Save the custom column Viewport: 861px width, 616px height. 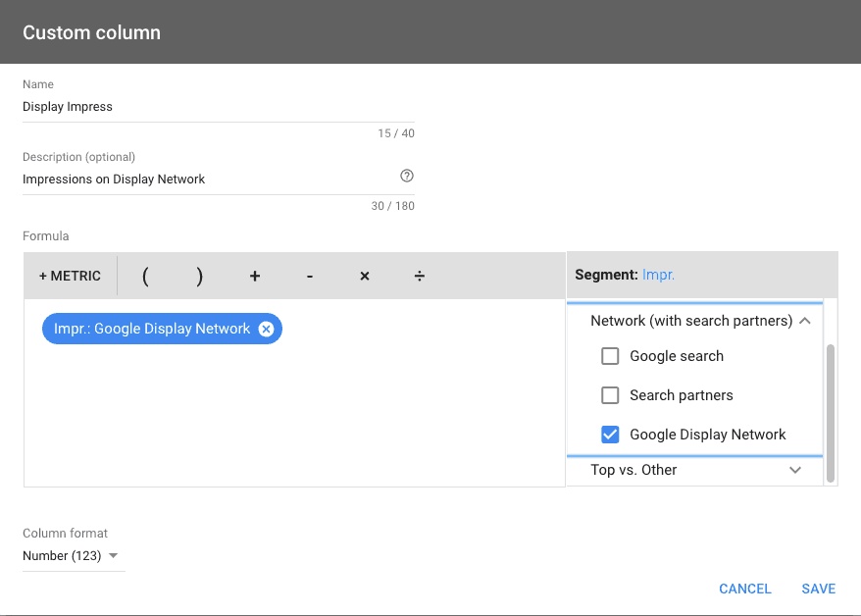pos(818,589)
